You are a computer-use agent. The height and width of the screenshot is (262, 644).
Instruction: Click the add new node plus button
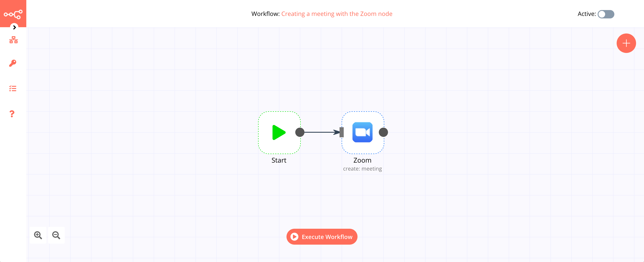pos(626,43)
